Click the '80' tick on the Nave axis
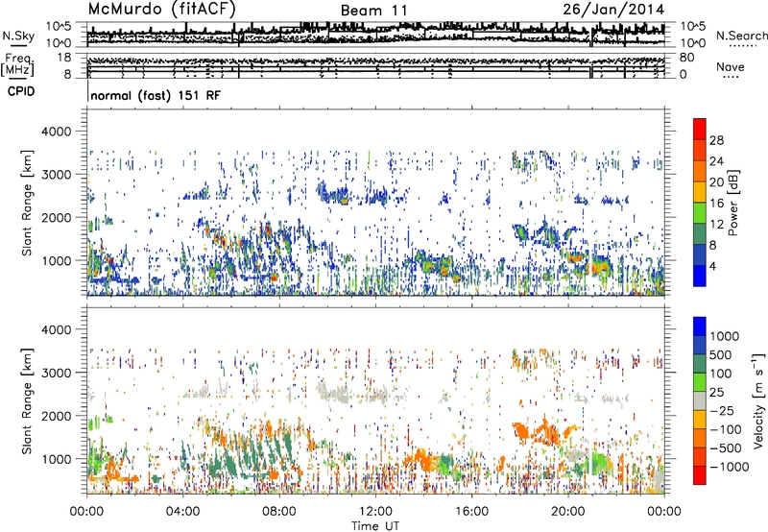Viewport: 768px width, 532px height. pyautogui.click(x=686, y=58)
